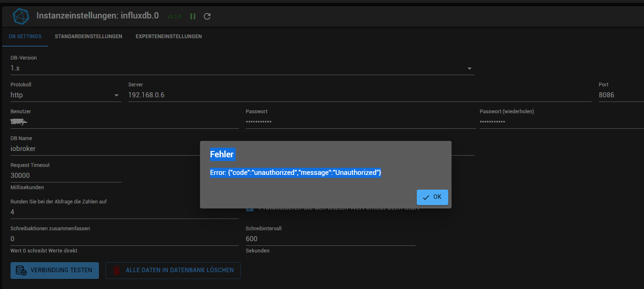Pause the influxdb.0 instance

(x=193, y=16)
